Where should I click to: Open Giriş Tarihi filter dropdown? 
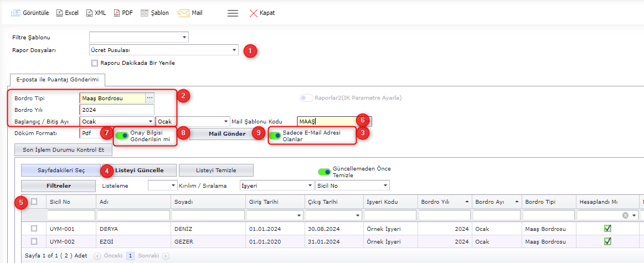coord(299,215)
